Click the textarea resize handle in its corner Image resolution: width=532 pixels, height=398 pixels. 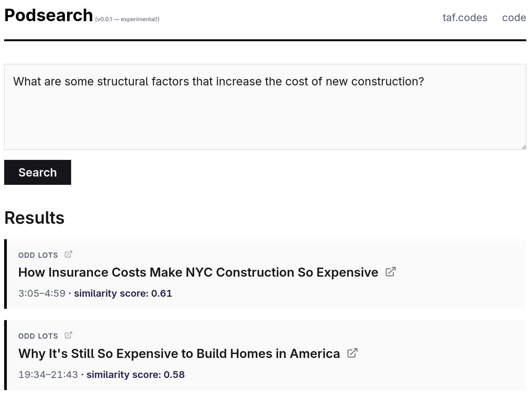click(x=524, y=146)
